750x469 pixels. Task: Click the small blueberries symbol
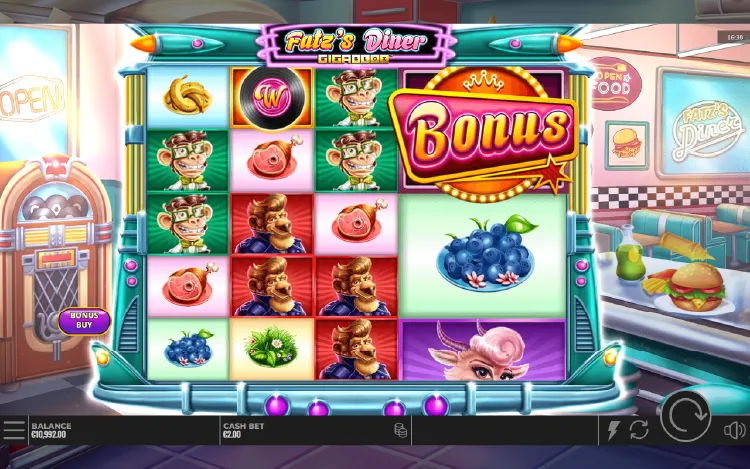(188, 349)
